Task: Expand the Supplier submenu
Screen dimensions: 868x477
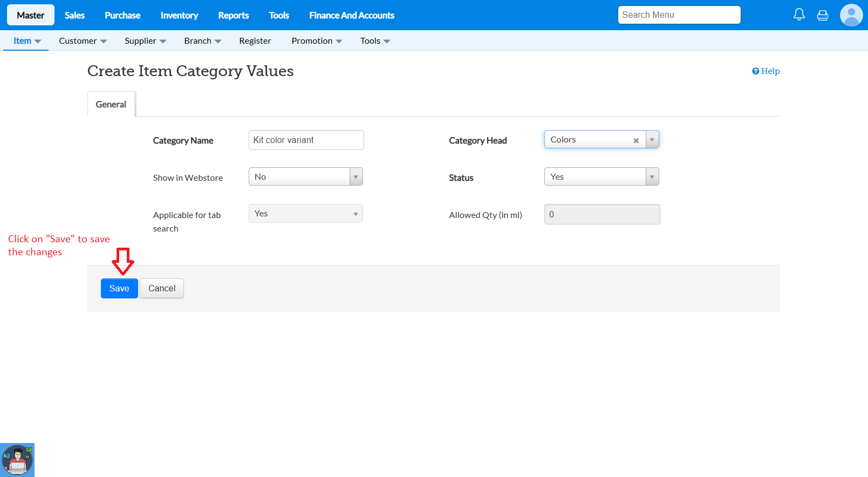Action: (146, 41)
